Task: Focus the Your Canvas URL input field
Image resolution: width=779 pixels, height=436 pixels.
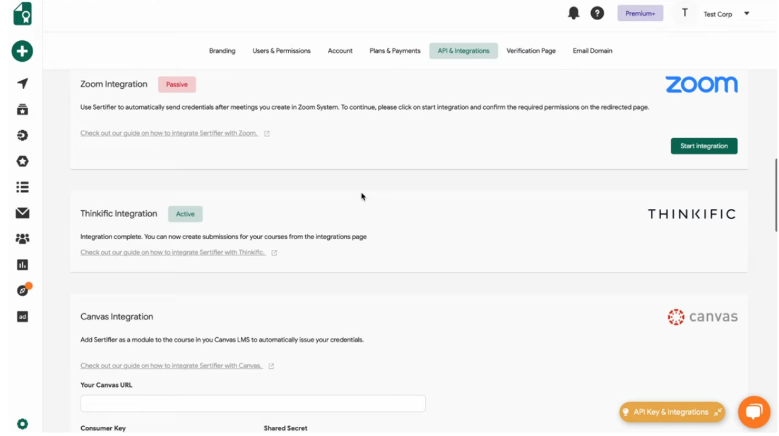Action: tap(253, 403)
